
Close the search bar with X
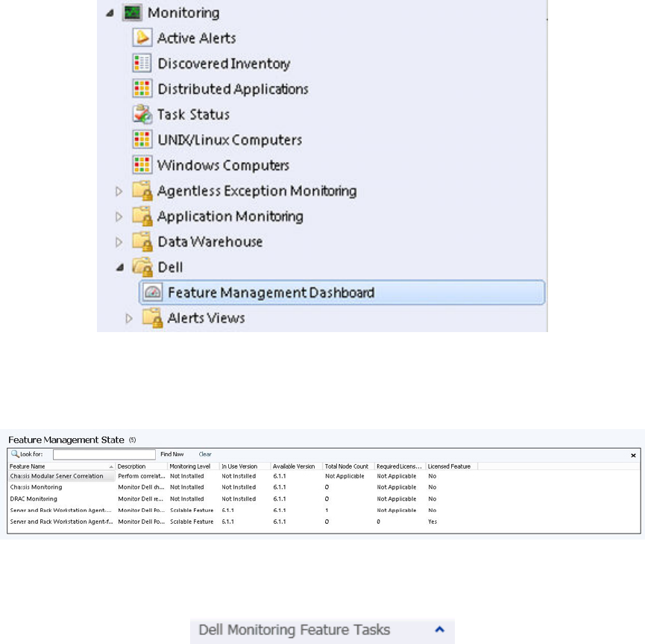coord(634,455)
